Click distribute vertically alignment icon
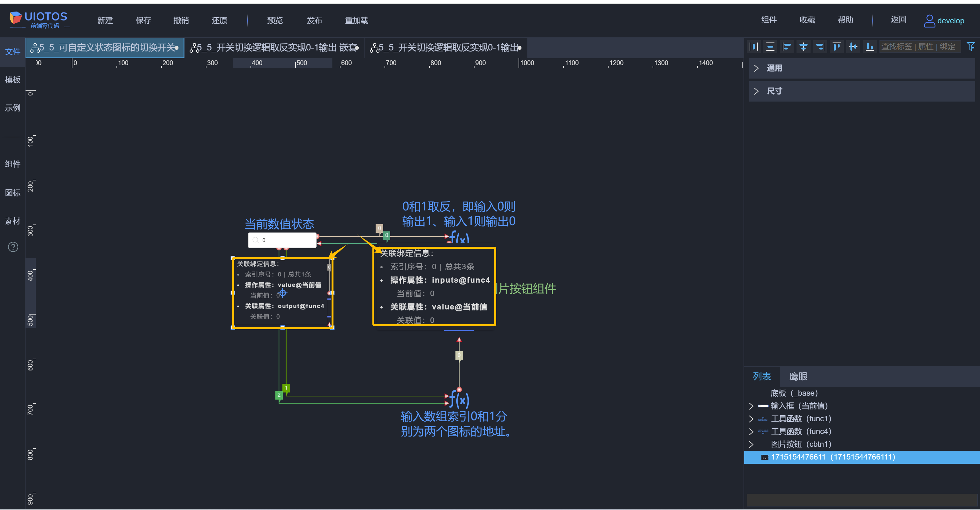980x510 pixels. click(770, 46)
